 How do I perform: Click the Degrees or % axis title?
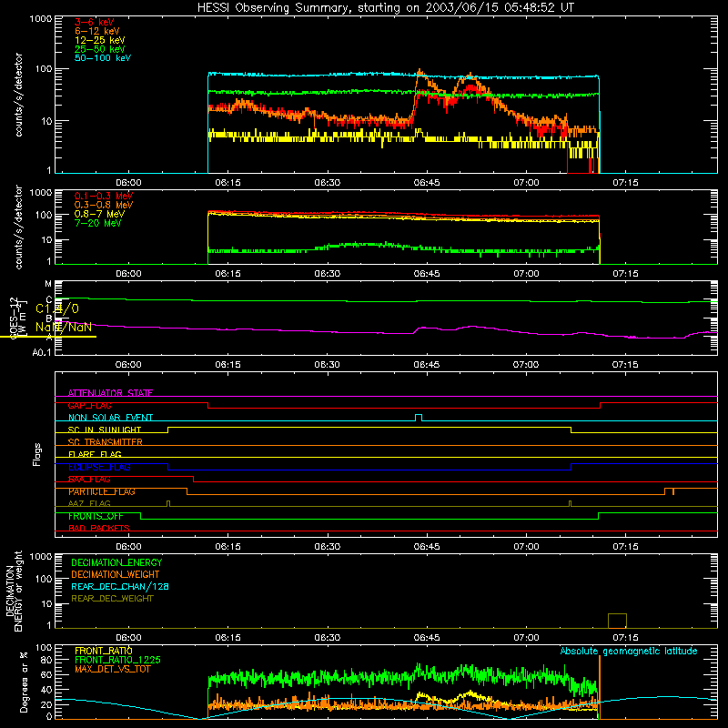click(x=24, y=682)
